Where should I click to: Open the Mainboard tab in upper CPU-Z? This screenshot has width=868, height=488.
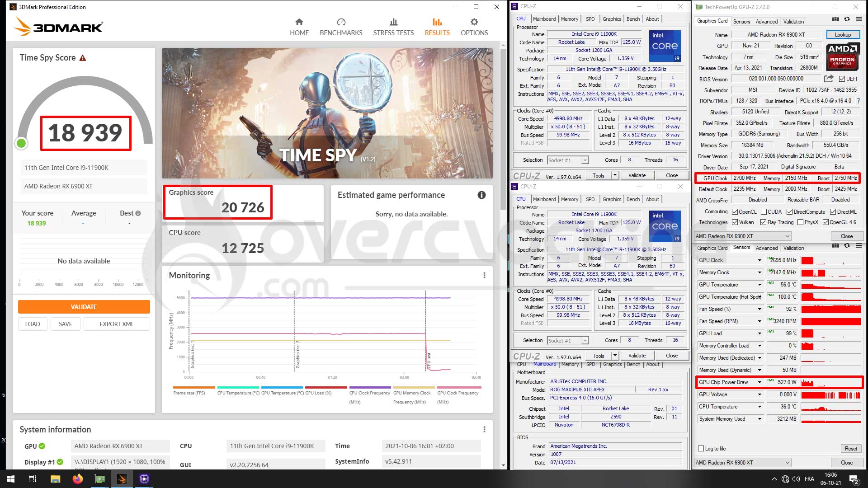click(544, 19)
